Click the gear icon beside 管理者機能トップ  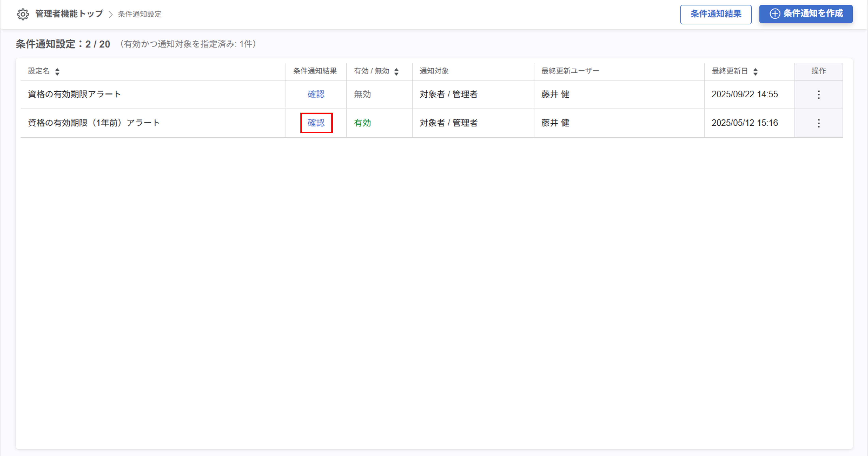click(23, 14)
